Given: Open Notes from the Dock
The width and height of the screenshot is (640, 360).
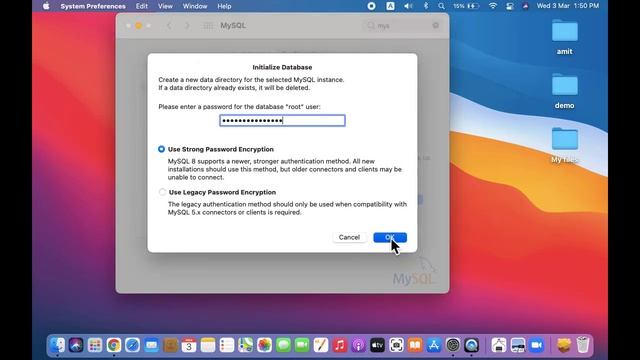Looking at the screenshot, I should pos(208,345).
